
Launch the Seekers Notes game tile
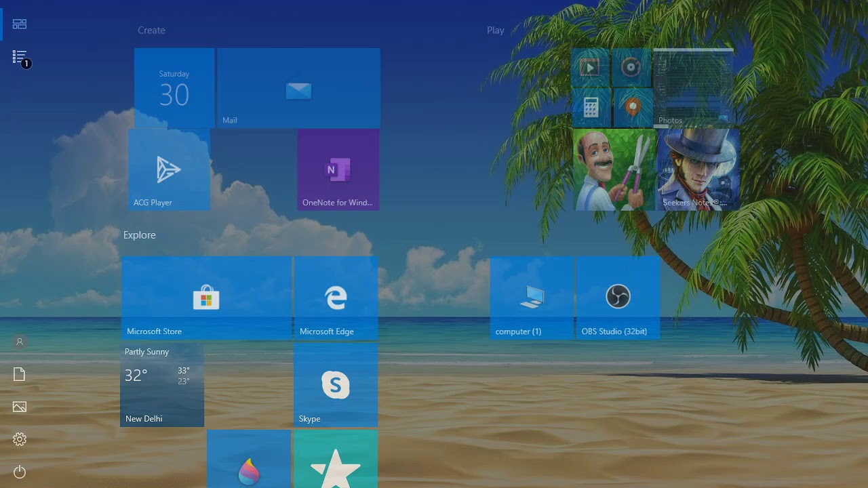pyautogui.click(x=698, y=169)
